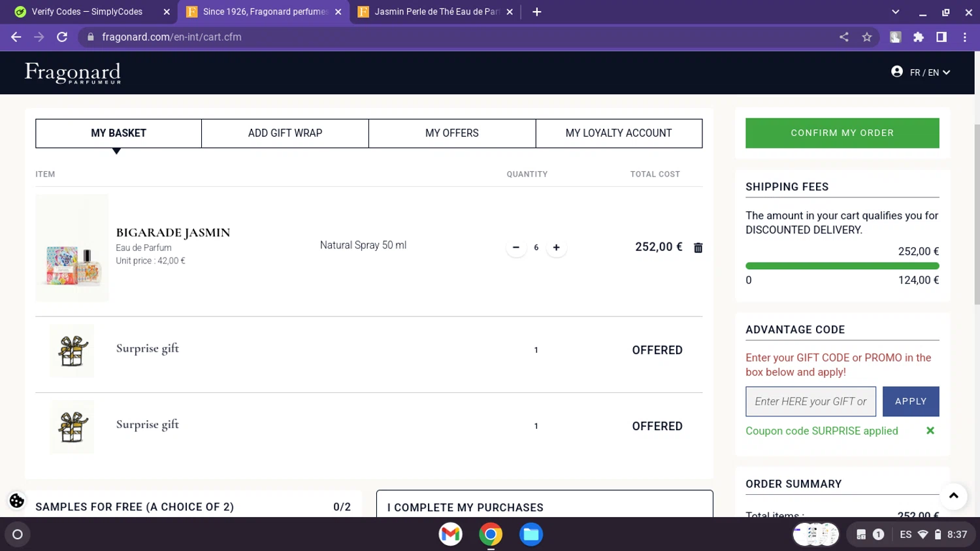
Task: Open Chrome from the shelf
Action: (491, 535)
